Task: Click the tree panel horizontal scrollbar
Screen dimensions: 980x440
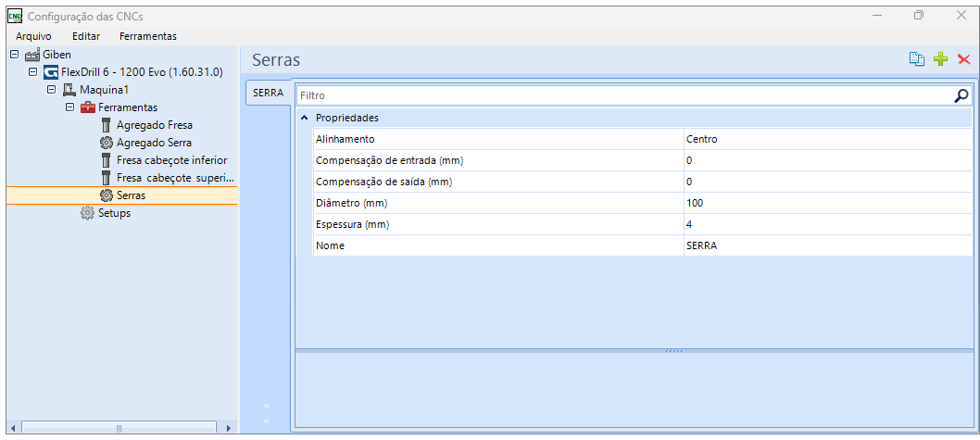Action: [x=119, y=428]
